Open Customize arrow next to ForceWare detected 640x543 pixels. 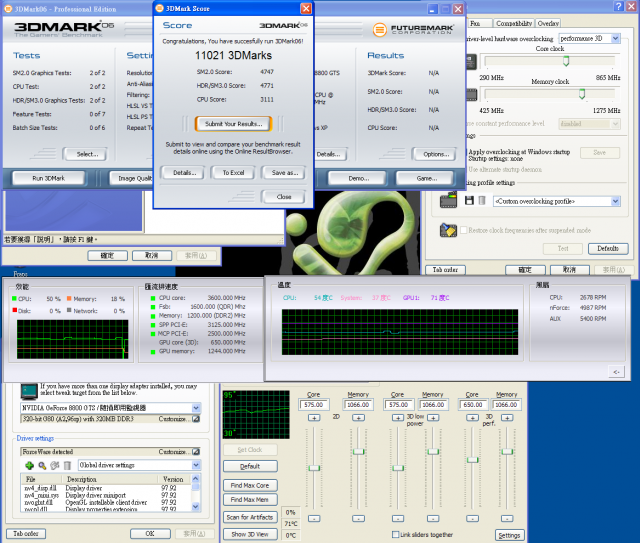click(x=196, y=452)
